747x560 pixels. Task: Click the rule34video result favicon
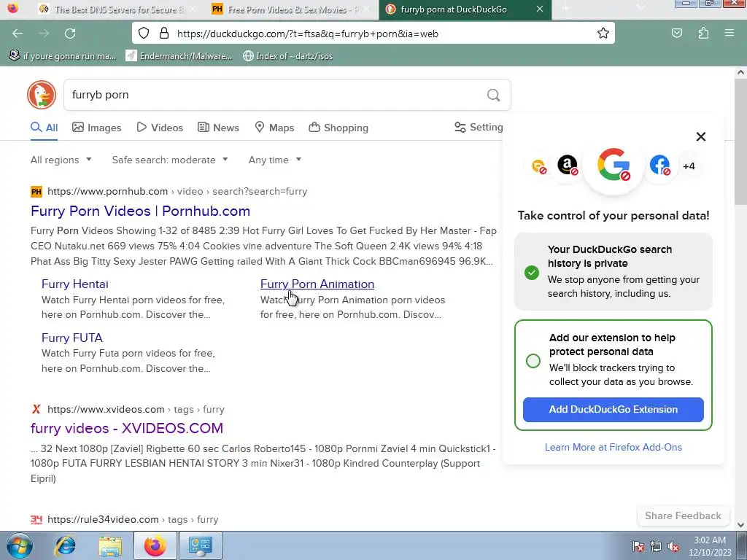pyautogui.click(x=36, y=519)
